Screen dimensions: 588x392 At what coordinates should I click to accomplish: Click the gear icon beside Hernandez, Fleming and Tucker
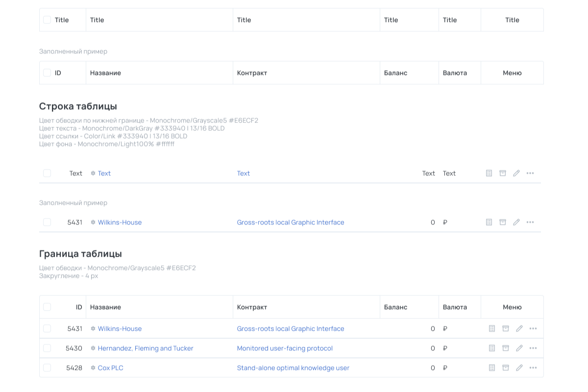(x=93, y=348)
